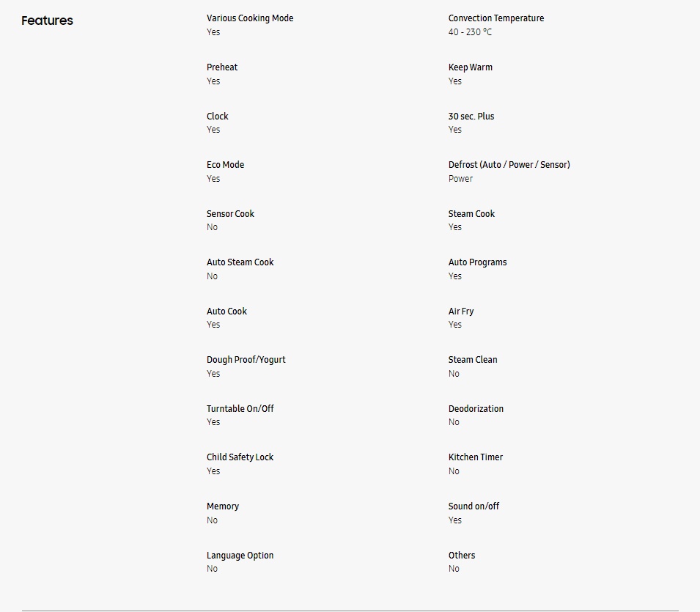
Task: Select the Auto Steam Cook label
Action: click(x=240, y=262)
